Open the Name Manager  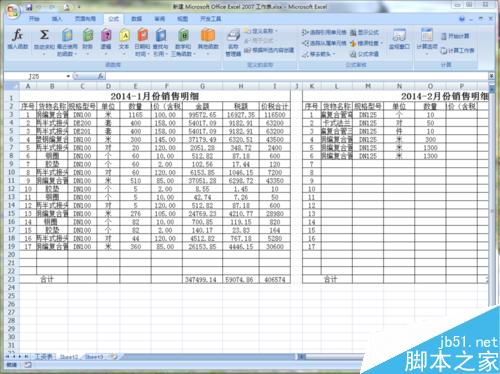coord(233,43)
